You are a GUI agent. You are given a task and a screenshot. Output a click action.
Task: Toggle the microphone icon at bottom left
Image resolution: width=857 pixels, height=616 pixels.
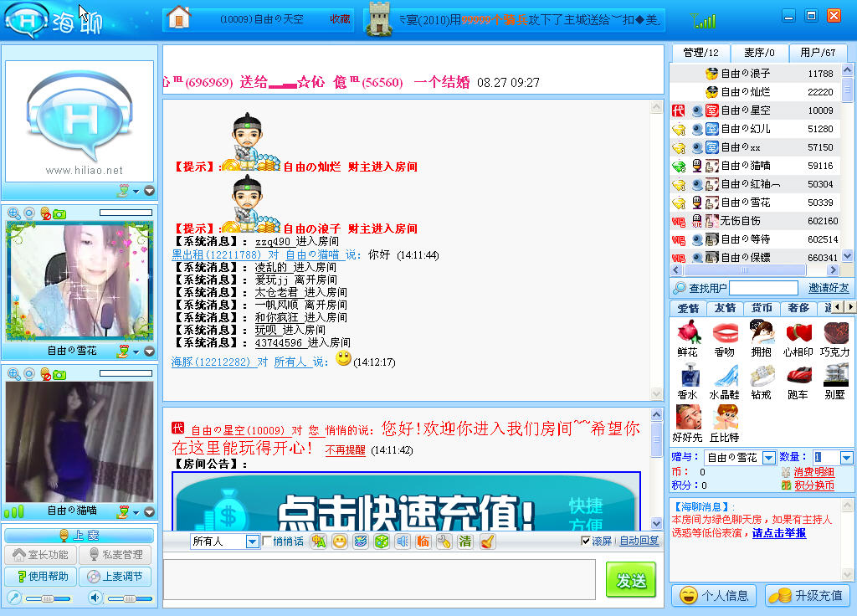pyautogui.click(x=14, y=598)
